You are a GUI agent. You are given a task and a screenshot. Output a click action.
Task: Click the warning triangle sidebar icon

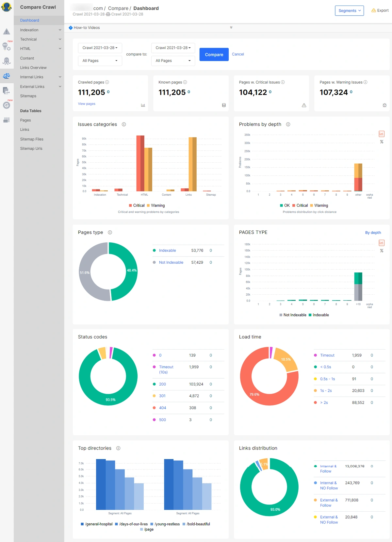point(7,32)
